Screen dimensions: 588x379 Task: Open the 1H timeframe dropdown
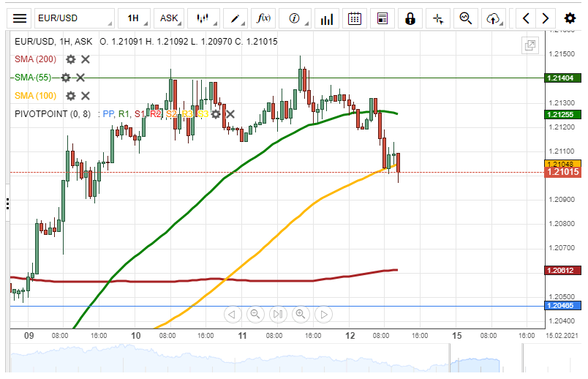click(x=136, y=18)
